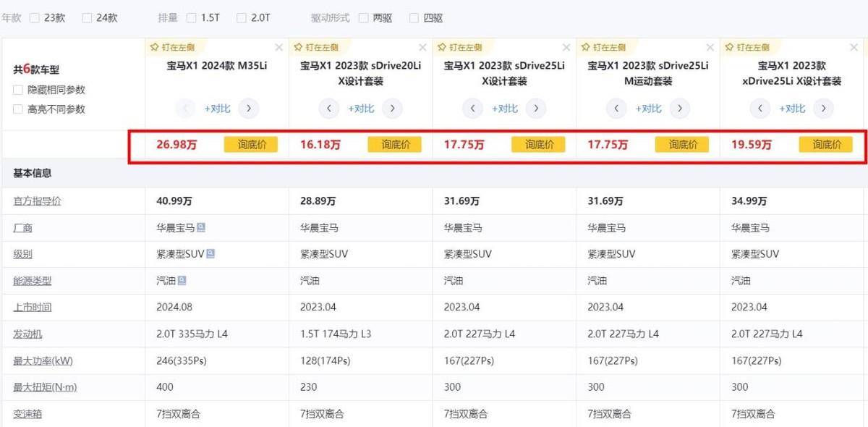Open info icon beside 汽油 in M35Li column

(x=182, y=280)
